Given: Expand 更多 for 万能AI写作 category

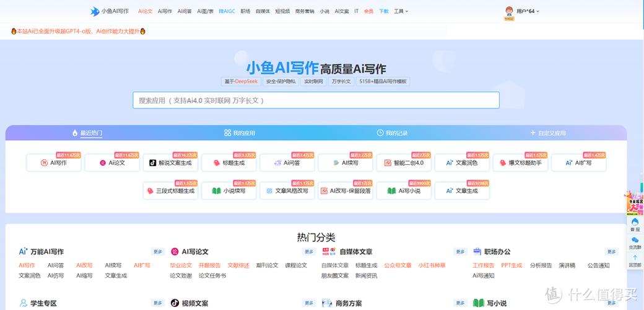Looking at the screenshot, I should click(158, 252).
